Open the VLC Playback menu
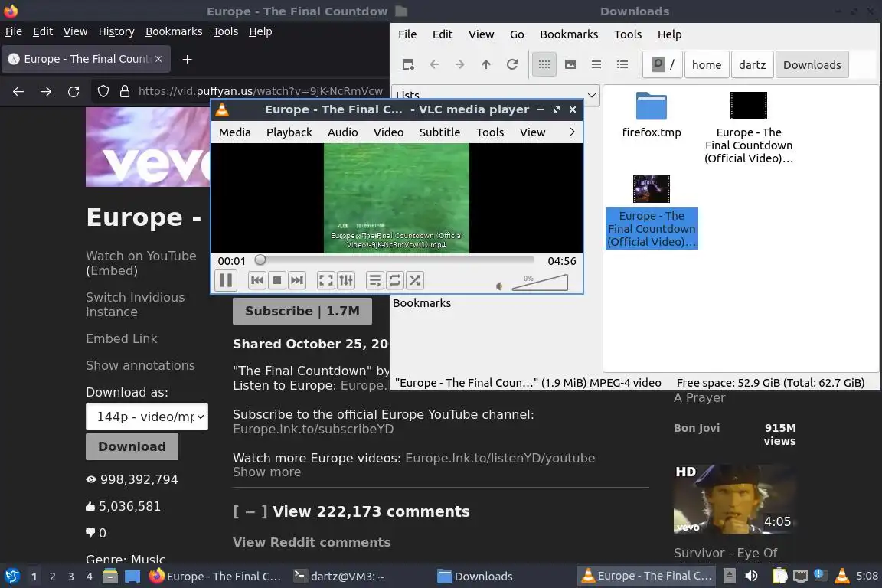882x588 pixels. pos(289,132)
